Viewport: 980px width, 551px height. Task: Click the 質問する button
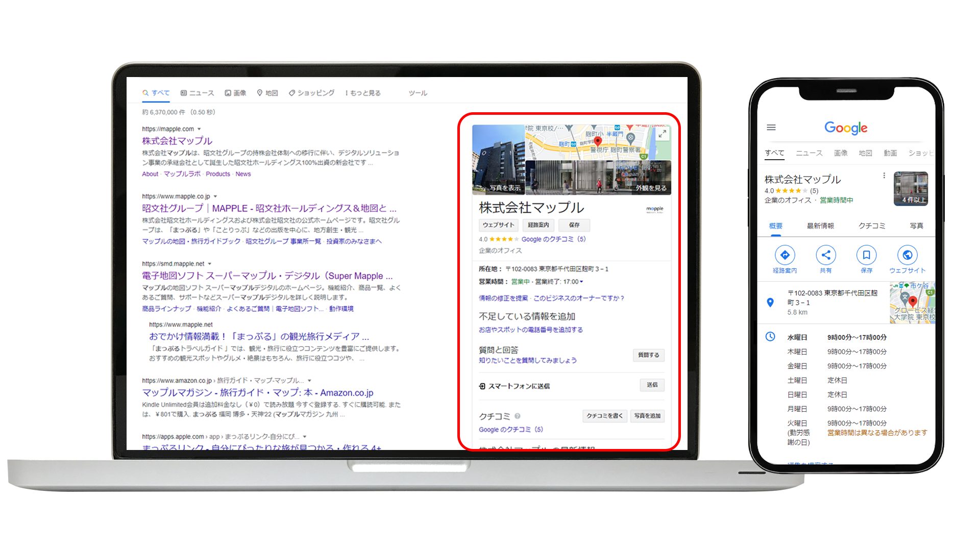[x=648, y=355]
